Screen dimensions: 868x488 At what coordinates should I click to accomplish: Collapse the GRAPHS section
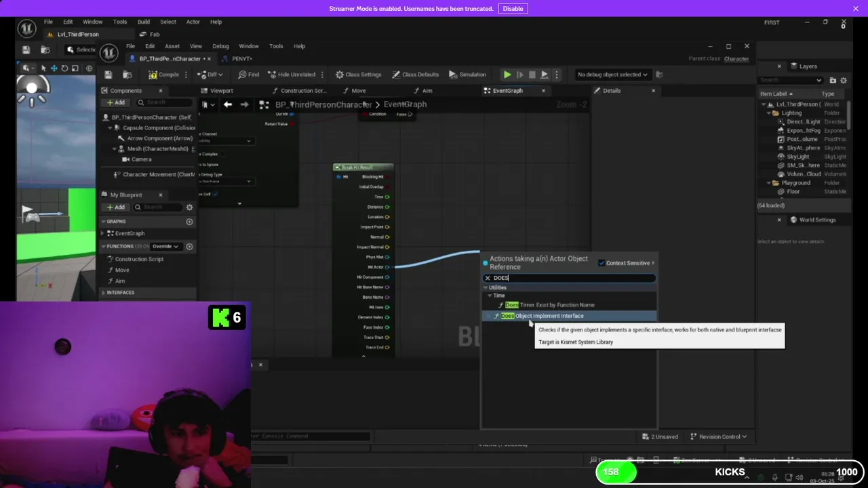click(104, 222)
